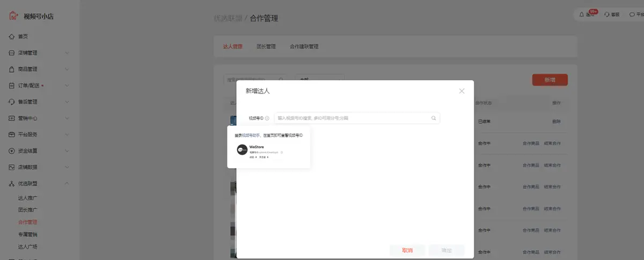Open 合作管理 submenu item
This screenshot has height=260, width=644.
[28, 222]
